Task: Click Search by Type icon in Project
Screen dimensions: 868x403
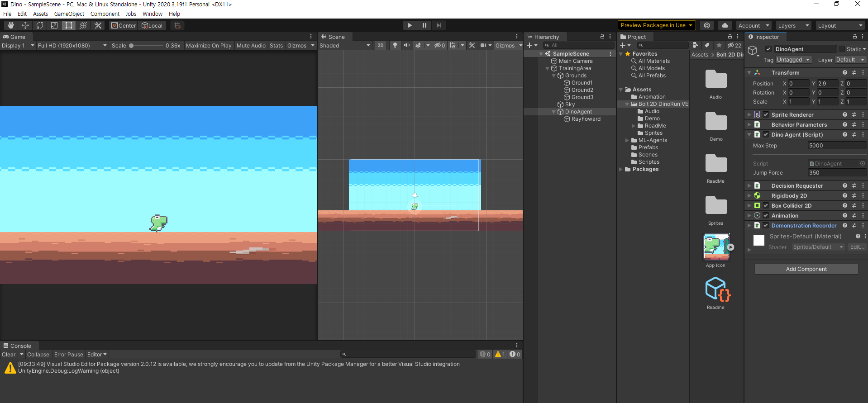Action: (696, 45)
